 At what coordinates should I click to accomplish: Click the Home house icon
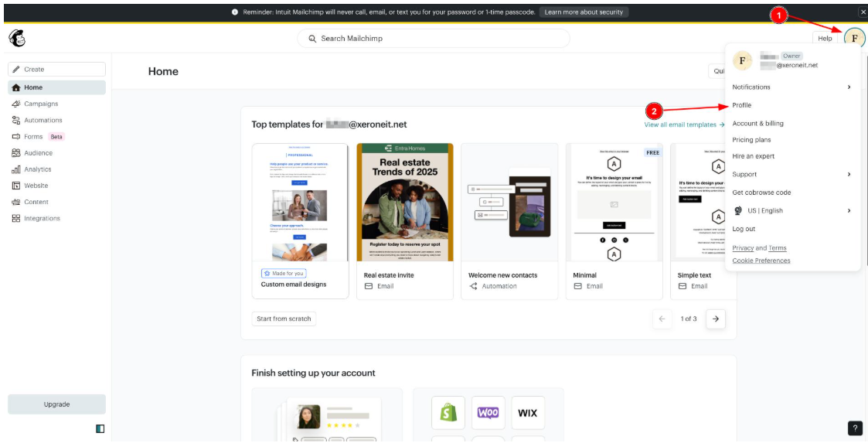coord(16,87)
